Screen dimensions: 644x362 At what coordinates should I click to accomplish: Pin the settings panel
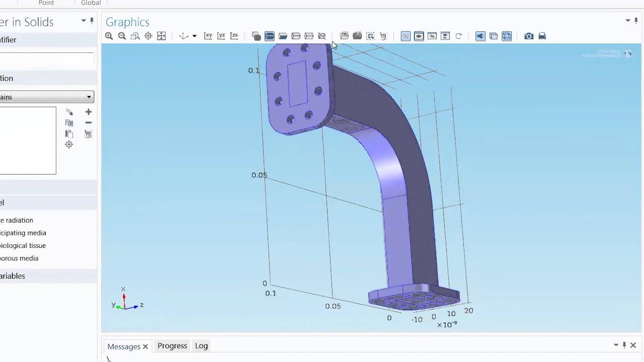92,21
